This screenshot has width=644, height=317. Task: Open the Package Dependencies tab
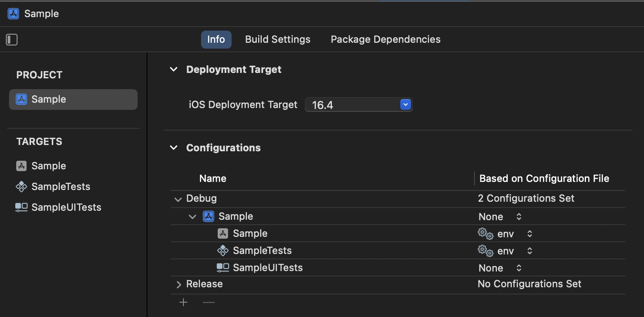coord(385,39)
